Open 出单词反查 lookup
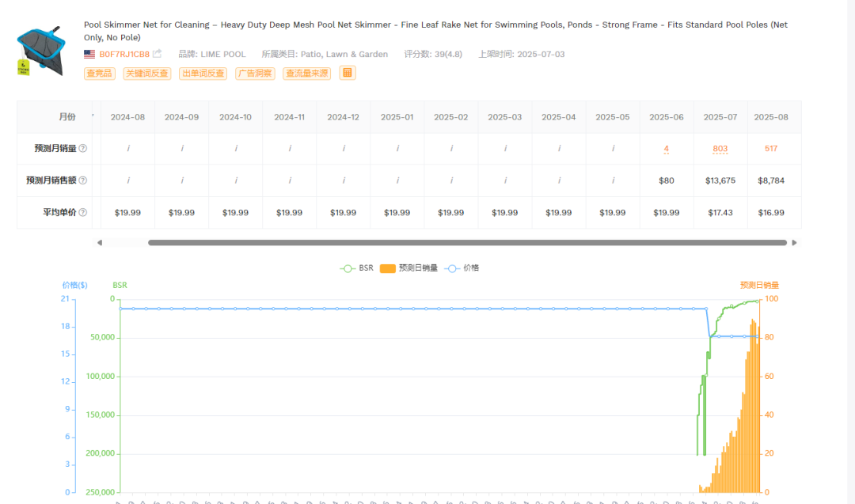The image size is (855, 504). click(203, 74)
